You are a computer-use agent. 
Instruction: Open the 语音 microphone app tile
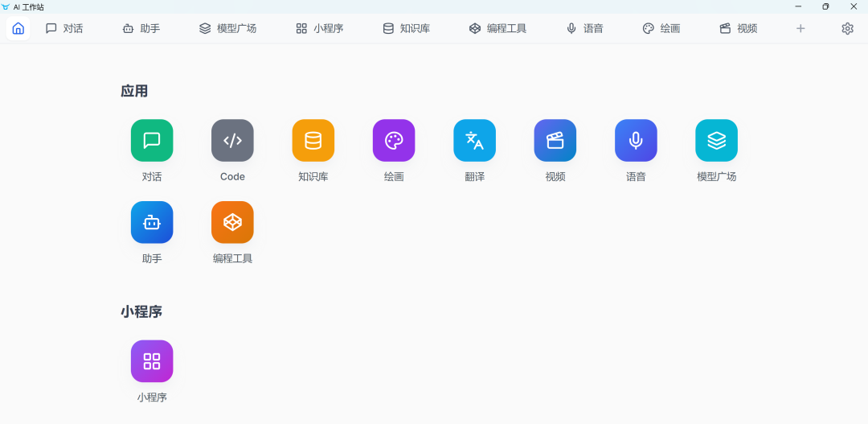click(636, 140)
